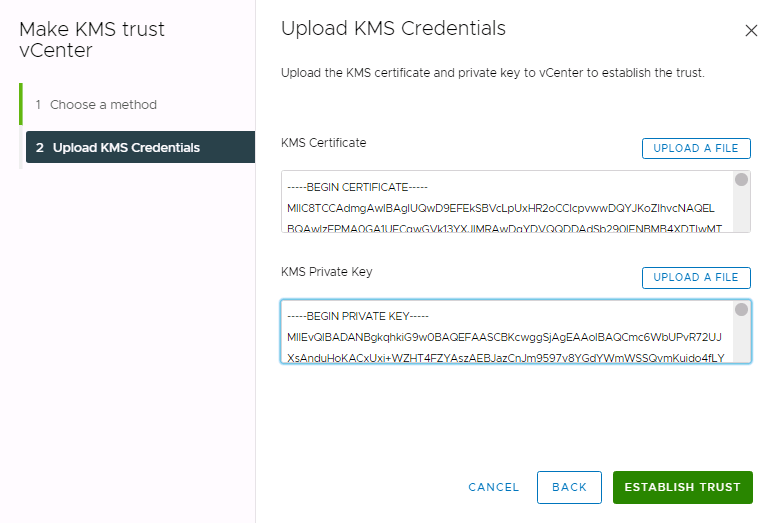Click the KMS Certificate box scrollbar thumb
The width and height of the screenshot is (771, 523).
[x=741, y=180]
